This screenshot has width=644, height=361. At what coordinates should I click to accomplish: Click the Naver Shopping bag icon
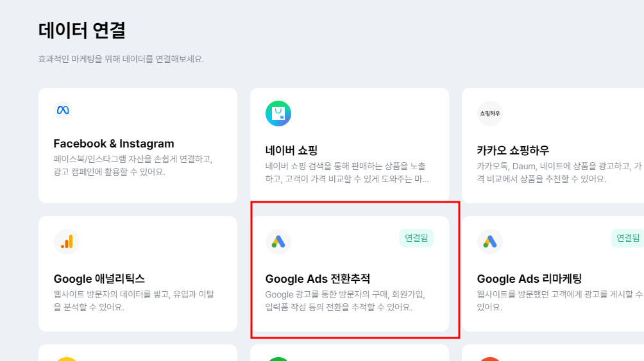pos(278,113)
